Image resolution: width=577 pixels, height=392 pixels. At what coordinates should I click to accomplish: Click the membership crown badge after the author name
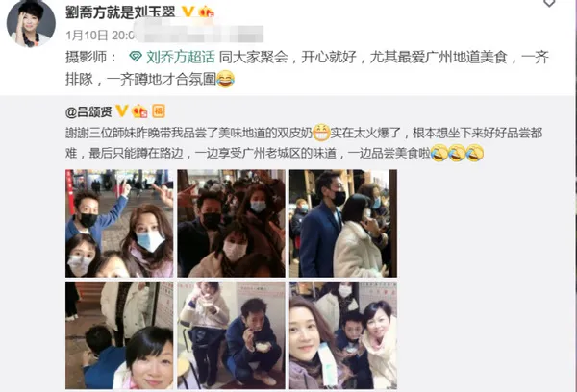207,12
